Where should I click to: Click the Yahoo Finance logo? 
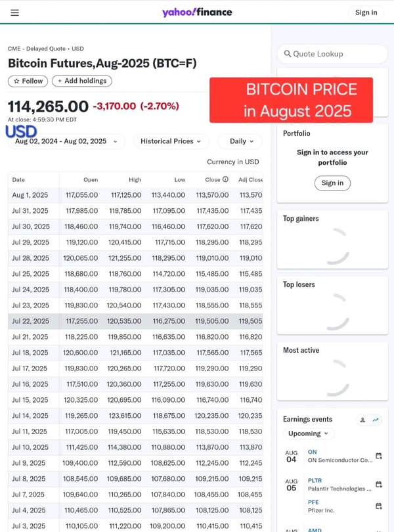(x=197, y=12)
